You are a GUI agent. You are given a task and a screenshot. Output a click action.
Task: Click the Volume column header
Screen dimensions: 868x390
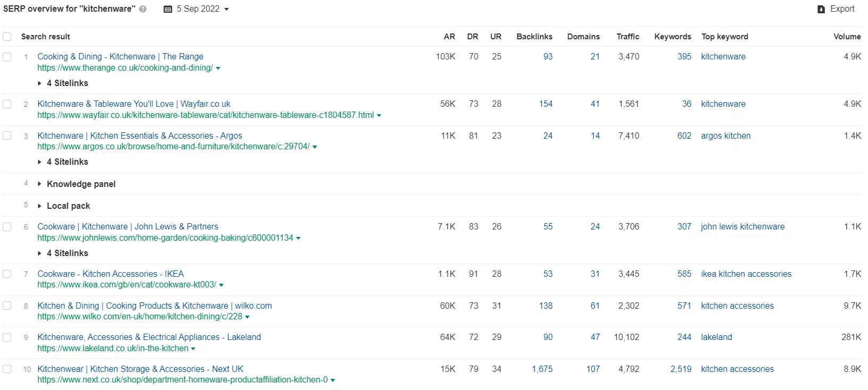pos(847,37)
